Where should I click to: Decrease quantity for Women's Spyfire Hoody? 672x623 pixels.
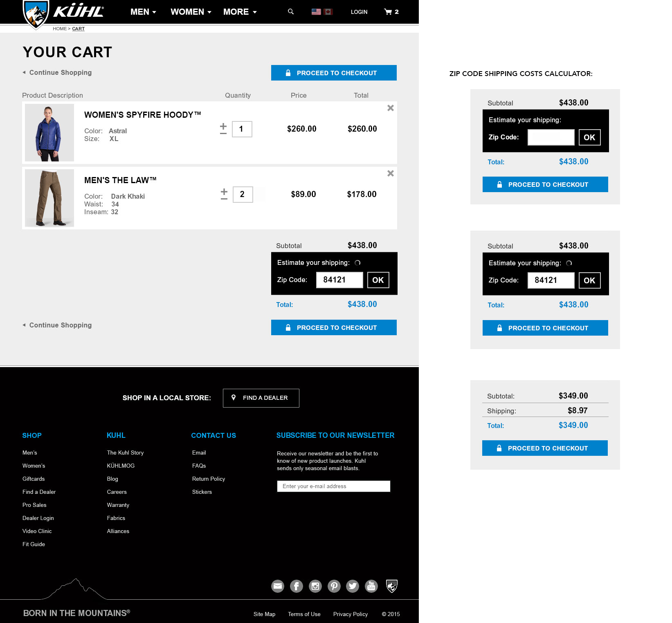223,133
